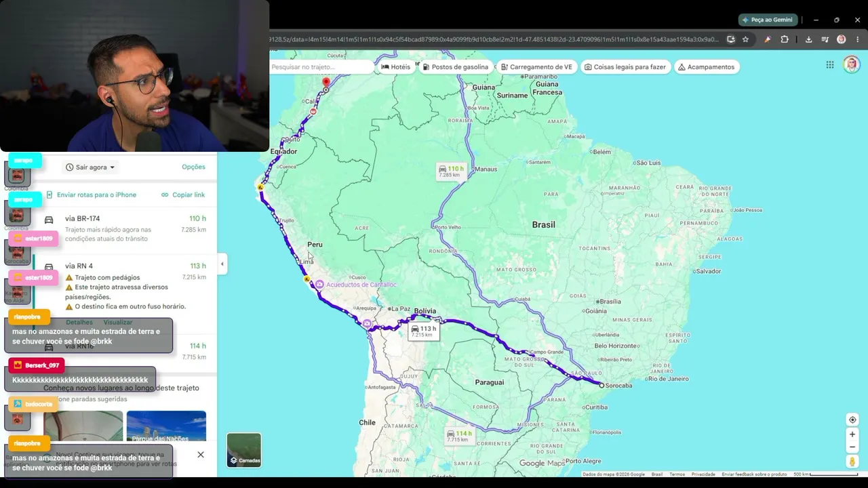This screenshot has height=488, width=868.
Task: Open the Sair agora departure dropdown
Action: click(90, 167)
